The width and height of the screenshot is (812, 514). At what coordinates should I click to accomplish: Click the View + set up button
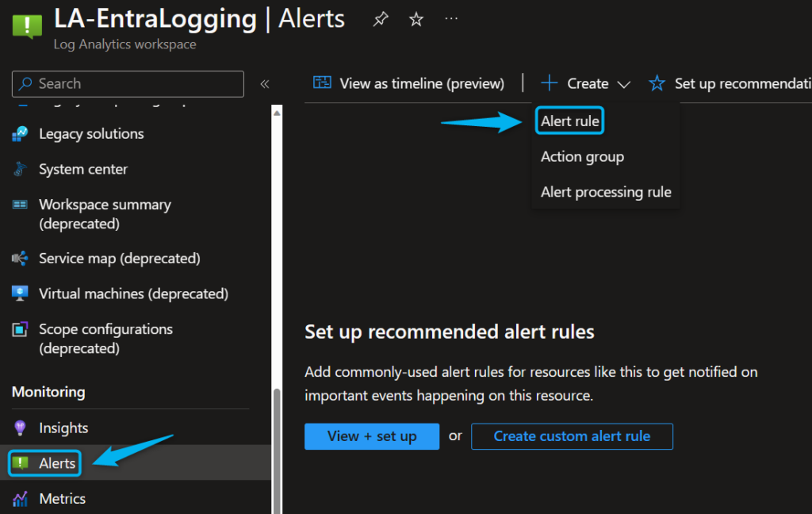tap(371, 436)
